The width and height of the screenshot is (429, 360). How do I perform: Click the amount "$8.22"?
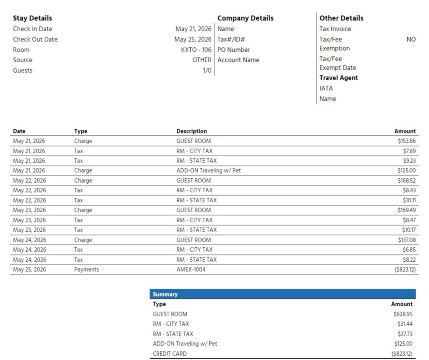[409, 259]
